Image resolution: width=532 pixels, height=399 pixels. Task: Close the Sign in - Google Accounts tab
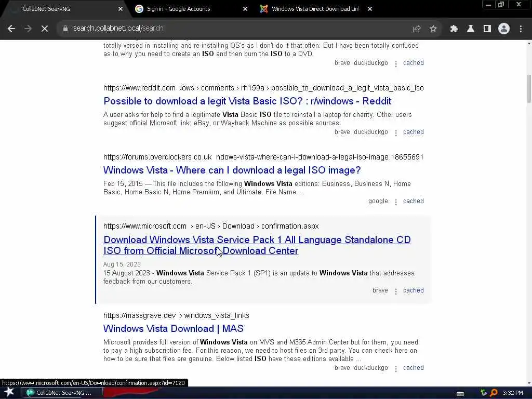245,9
